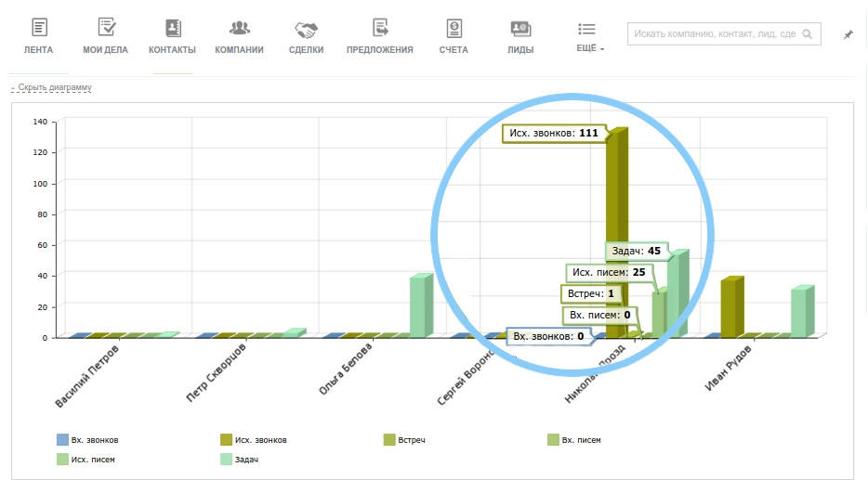868x480 pixels.
Task: Toggle Вх. звонков series in legend
Action: point(87,440)
